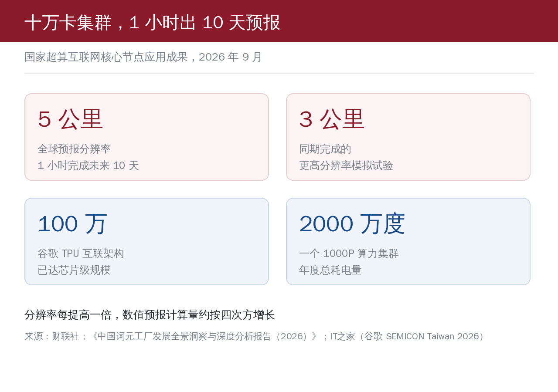Image resolution: width=558 pixels, height=392 pixels.
Task: Click the label 全球预报分辨率
Action: [x=74, y=149]
